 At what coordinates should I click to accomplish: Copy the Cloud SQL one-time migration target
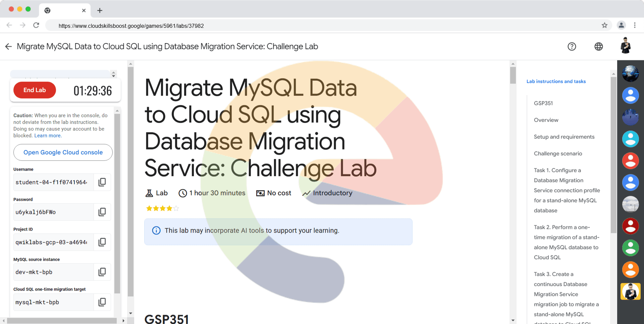point(102,302)
